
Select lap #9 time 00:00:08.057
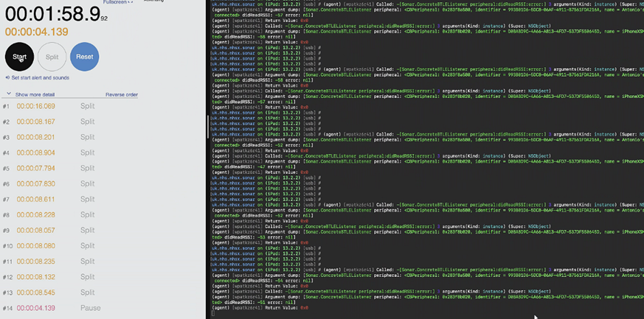[x=35, y=231]
